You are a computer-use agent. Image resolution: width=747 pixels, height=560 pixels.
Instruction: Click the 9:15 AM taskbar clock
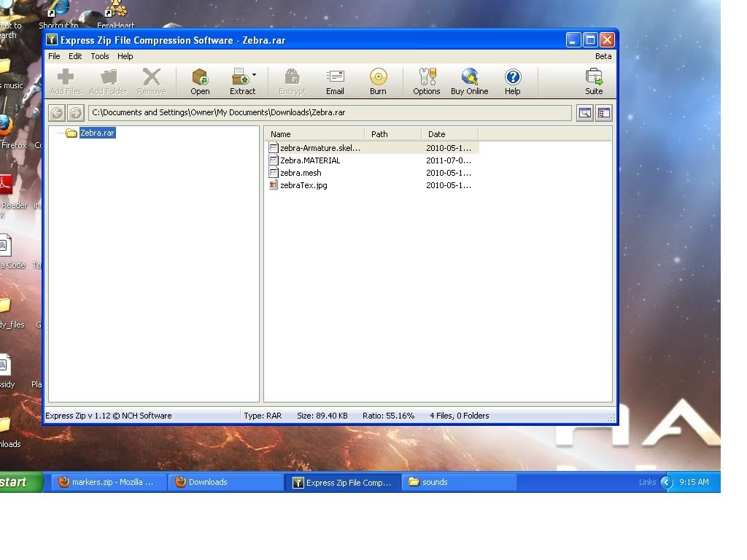pos(694,482)
